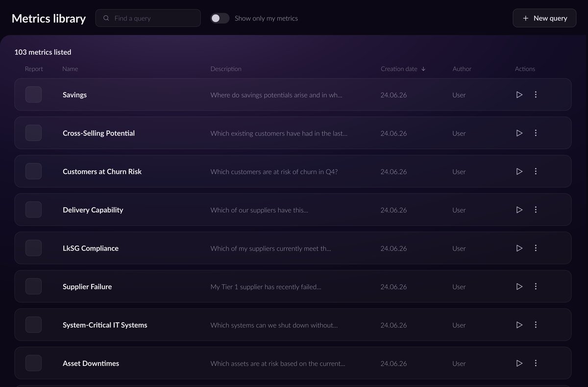The height and width of the screenshot is (387, 588).
Task: Open more options for Customers at Churn Risk
Action: pyautogui.click(x=536, y=171)
